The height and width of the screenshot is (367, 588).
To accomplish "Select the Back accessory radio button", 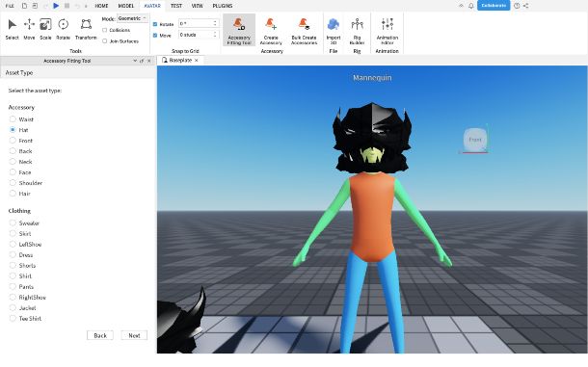I will coord(13,151).
